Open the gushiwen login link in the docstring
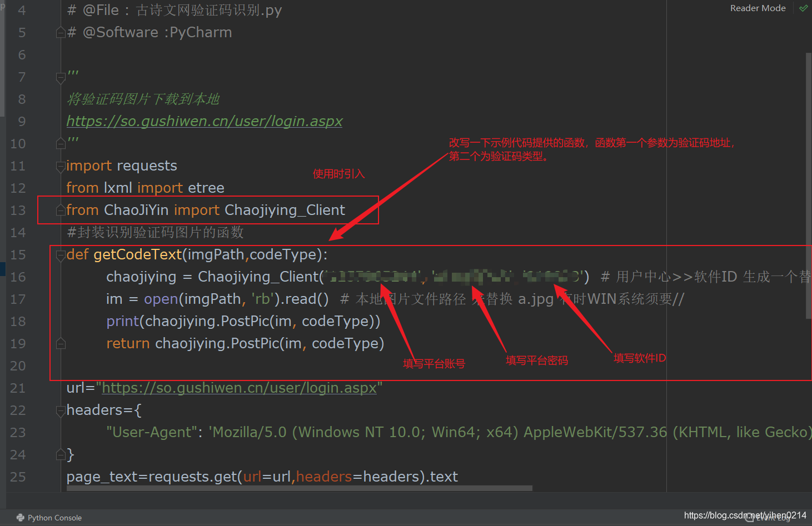 tap(205, 121)
